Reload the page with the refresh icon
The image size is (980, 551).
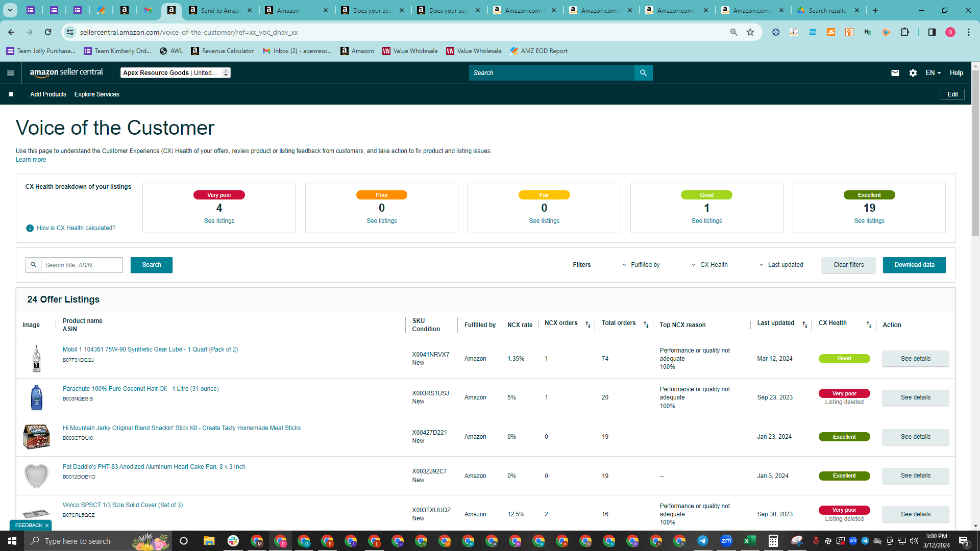click(48, 32)
